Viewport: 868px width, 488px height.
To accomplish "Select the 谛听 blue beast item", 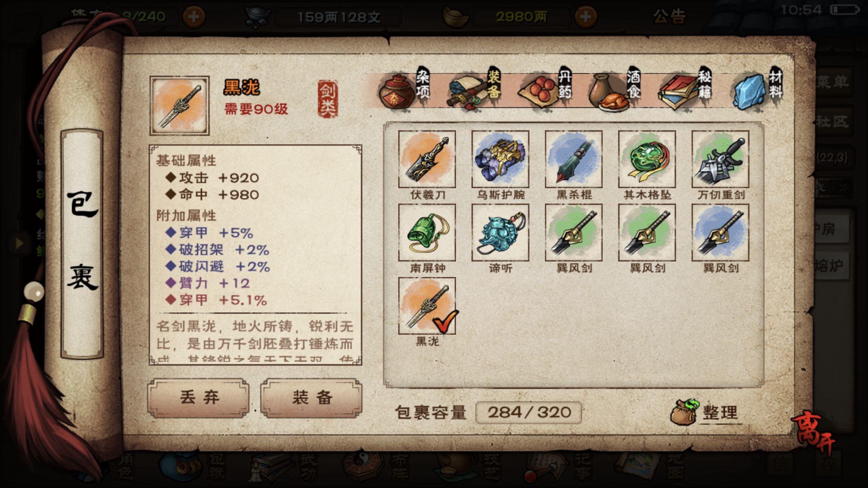I will click(x=500, y=232).
